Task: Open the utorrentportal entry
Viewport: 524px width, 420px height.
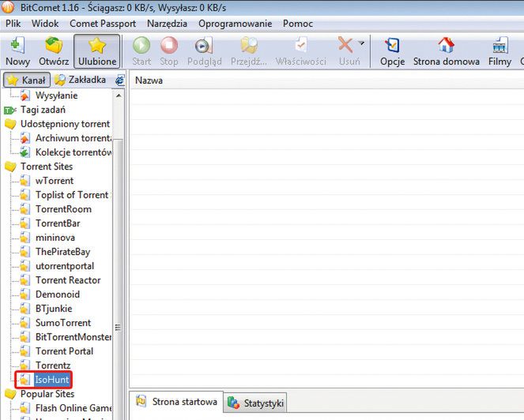Action: pos(65,266)
